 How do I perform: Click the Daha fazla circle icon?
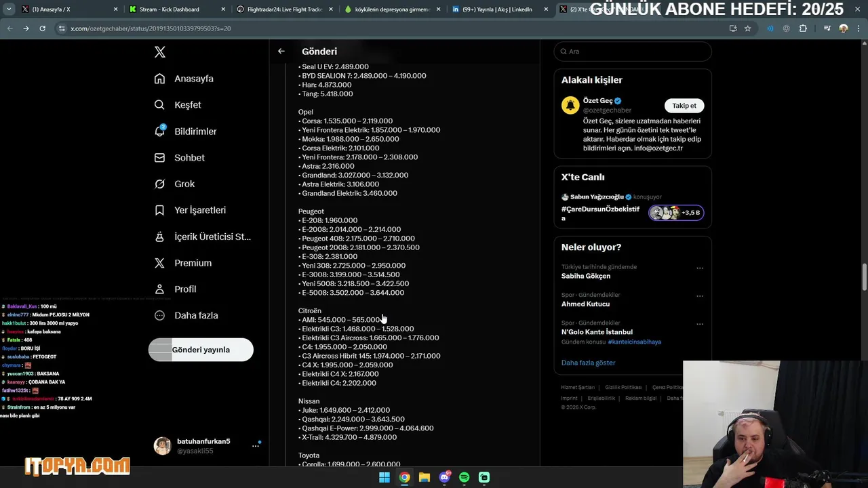159,315
